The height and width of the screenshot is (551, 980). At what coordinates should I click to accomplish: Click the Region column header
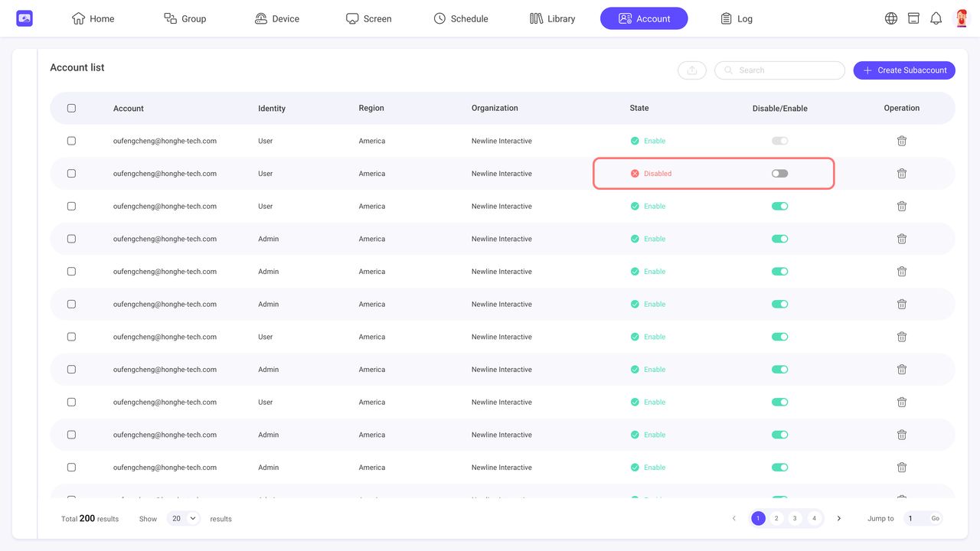[371, 108]
